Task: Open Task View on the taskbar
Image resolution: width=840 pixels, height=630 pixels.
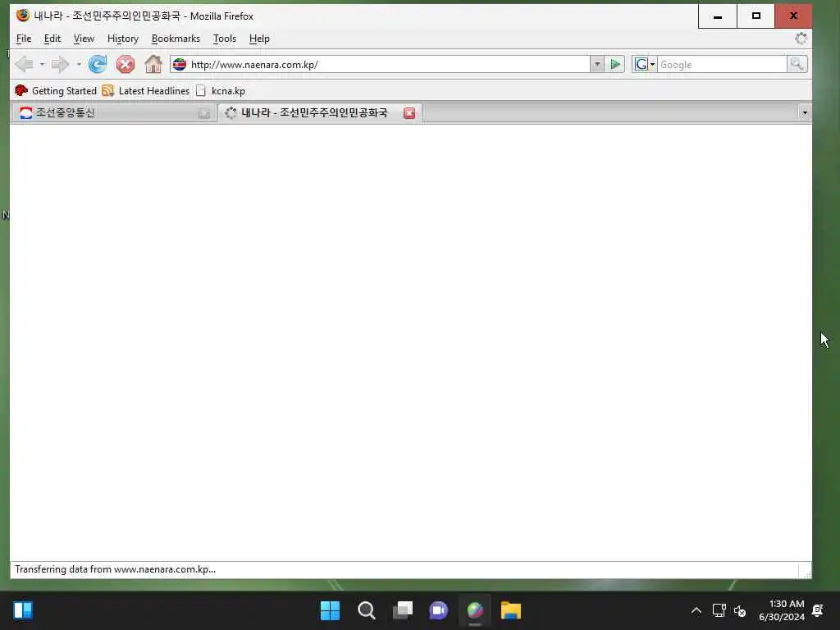Action: coord(402,610)
